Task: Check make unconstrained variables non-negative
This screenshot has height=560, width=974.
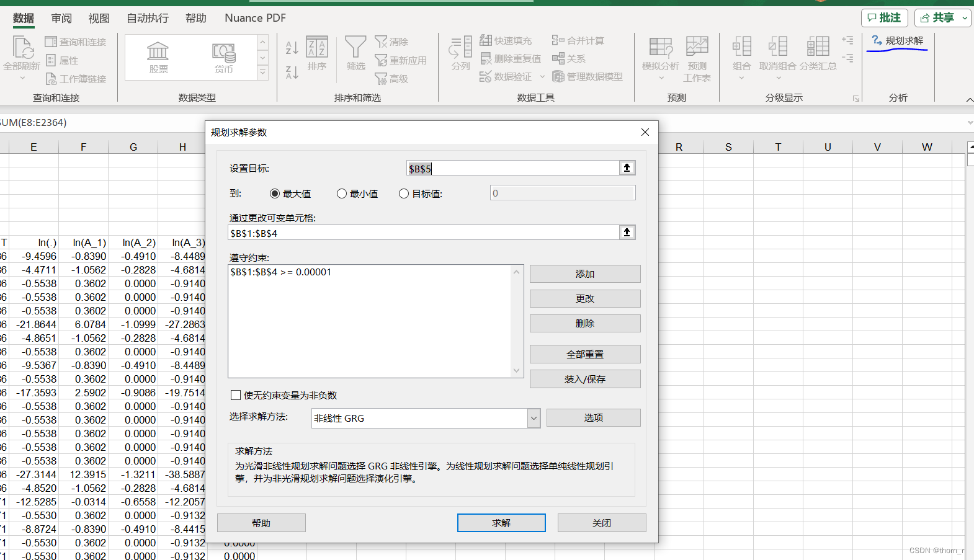Action: [236, 395]
